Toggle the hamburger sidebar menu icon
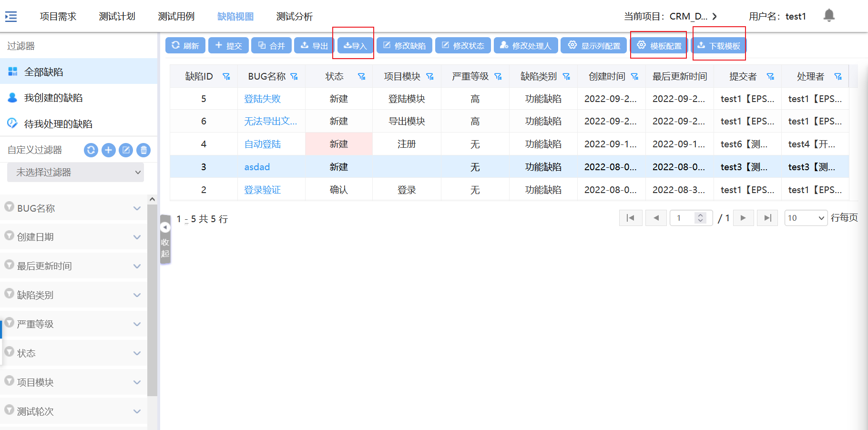The width and height of the screenshot is (868, 430). point(11,17)
